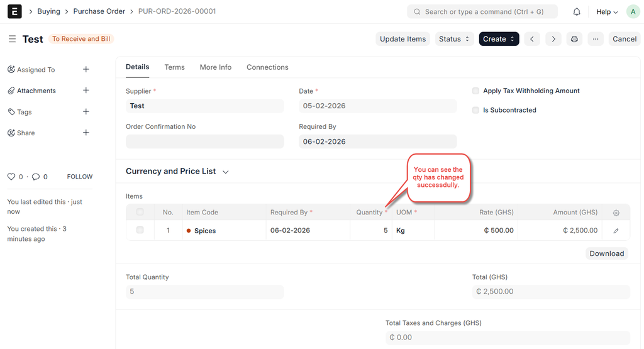This screenshot has height=349, width=644.
Task: Toggle the sidebar hamburger menu icon
Action: pos(12,39)
